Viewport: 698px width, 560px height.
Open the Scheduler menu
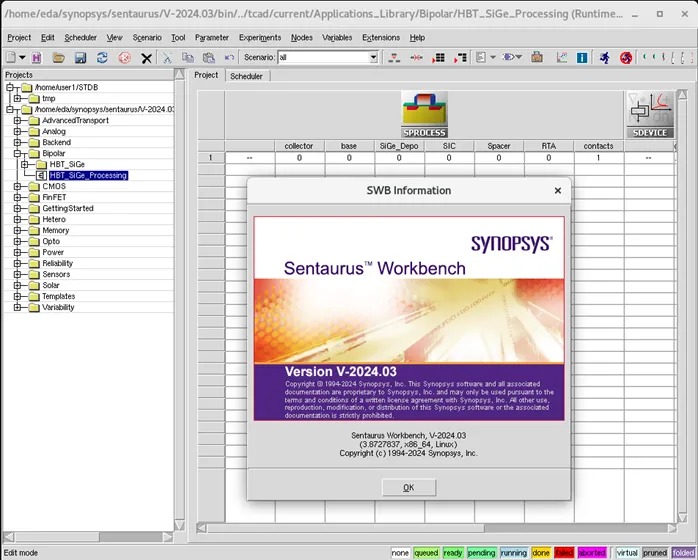coord(81,38)
